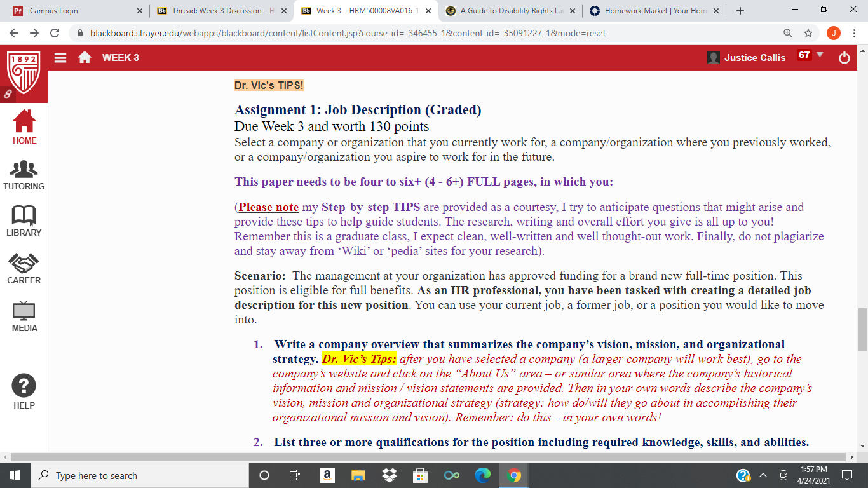Switch to the Week 3 Discussion thread tab
Screen dimensions: 868x488
point(222,11)
